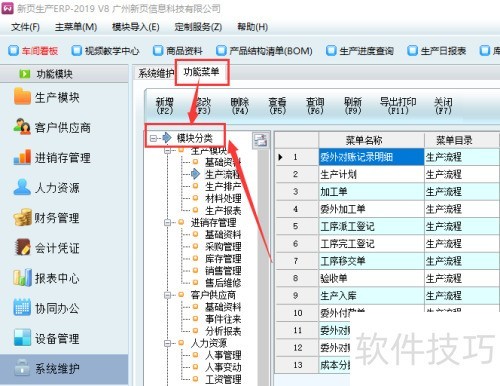Select 销售管理 tree item
The image size is (500, 386).
point(223,270)
